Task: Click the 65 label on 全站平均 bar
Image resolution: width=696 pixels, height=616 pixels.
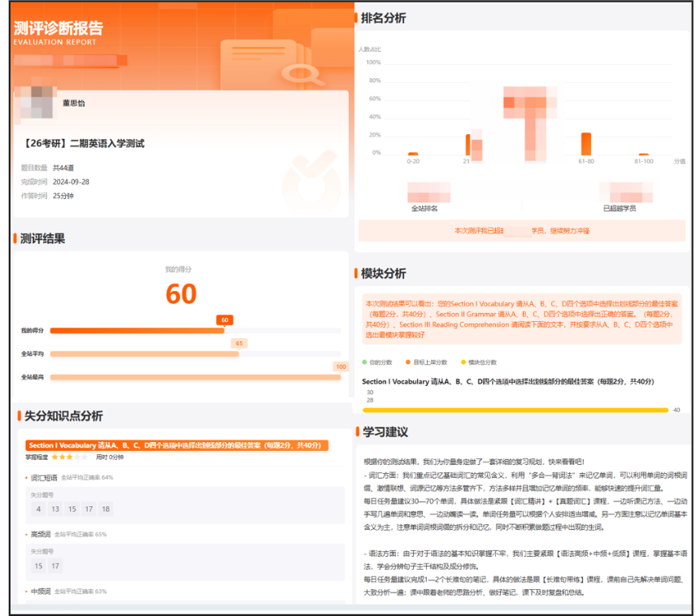Action: (239, 344)
